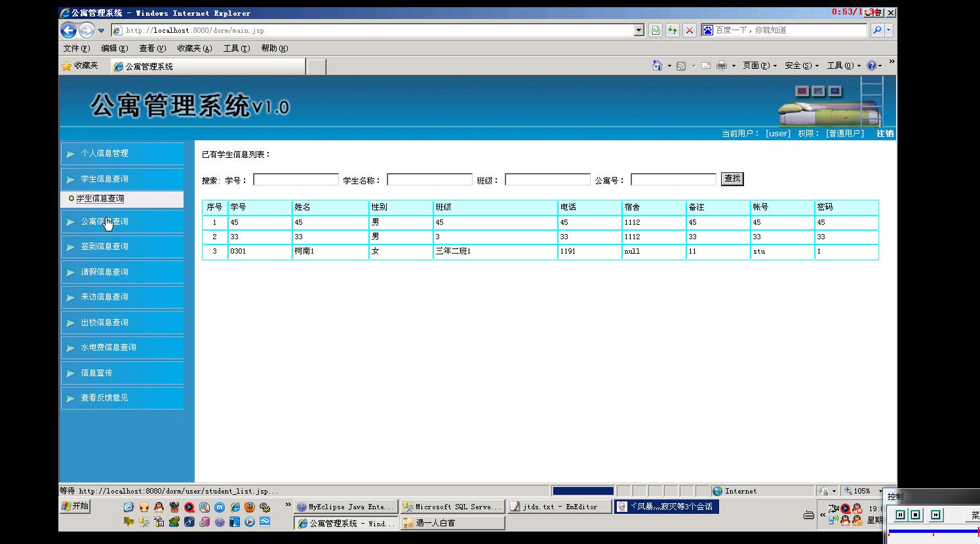Go back with IE back arrow

pyautogui.click(x=68, y=30)
